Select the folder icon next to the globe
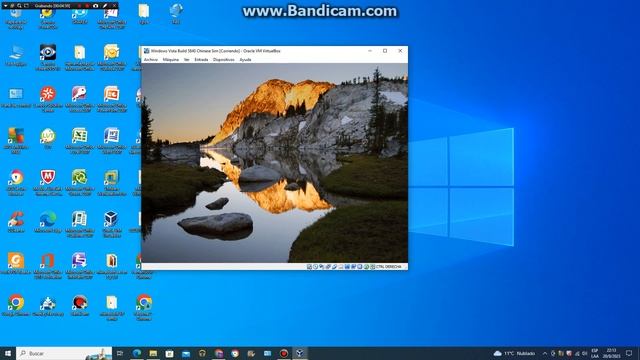640x360 pixels. [x=144, y=11]
